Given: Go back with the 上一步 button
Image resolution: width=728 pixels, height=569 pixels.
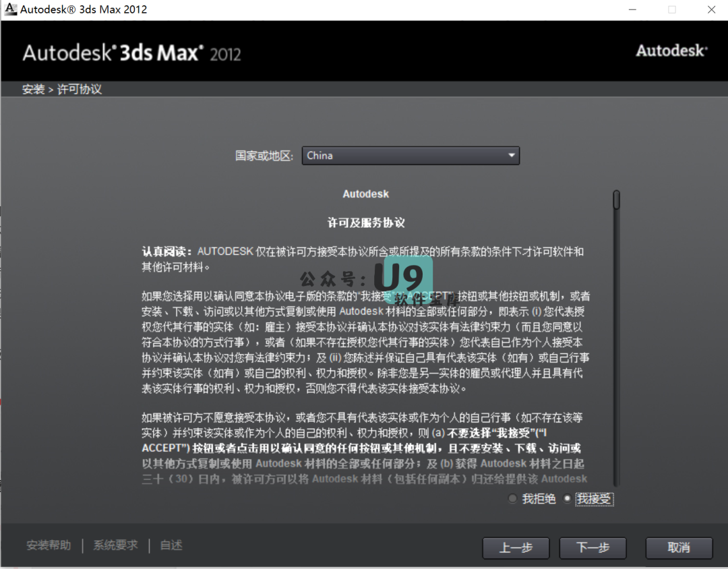Looking at the screenshot, I should (x=516, y=547).
